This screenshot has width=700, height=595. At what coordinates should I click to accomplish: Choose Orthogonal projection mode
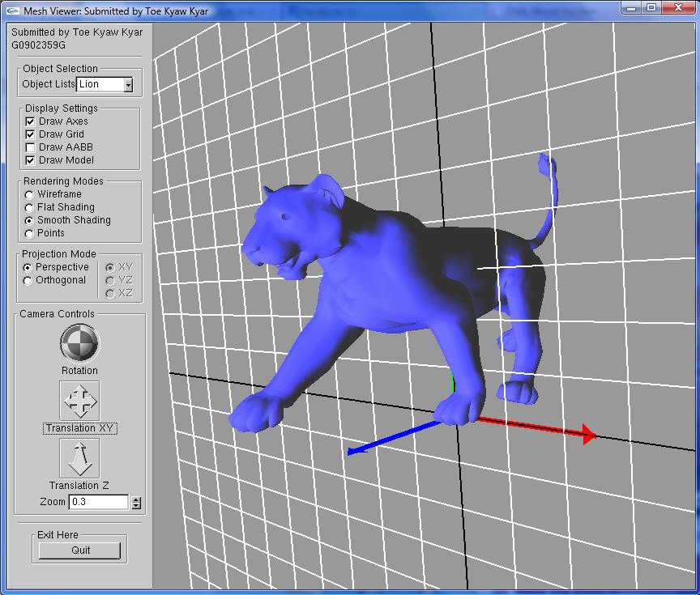tap(28, 281)
